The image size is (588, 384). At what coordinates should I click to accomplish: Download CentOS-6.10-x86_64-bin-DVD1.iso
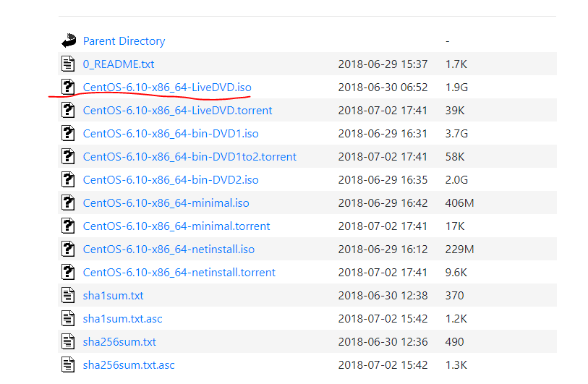coord(171,134)
